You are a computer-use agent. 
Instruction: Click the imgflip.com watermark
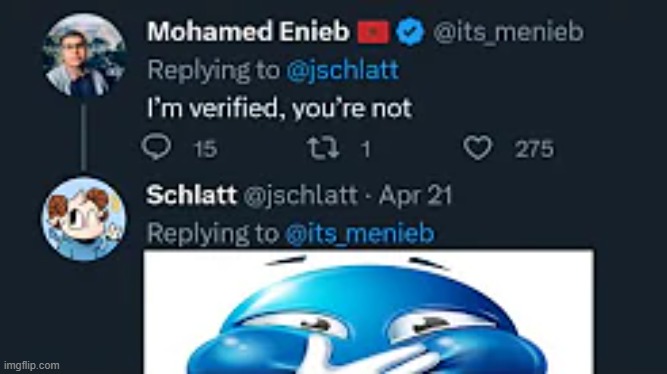click(30, 365)
